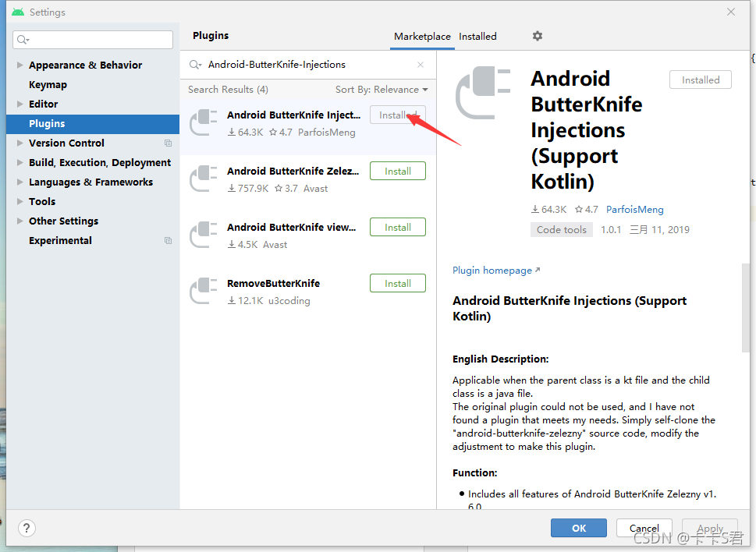This screenshot has height=552, width=756.
Task: Click the u3coding author text
Action: pyautogui.click(x=289, y=301)
